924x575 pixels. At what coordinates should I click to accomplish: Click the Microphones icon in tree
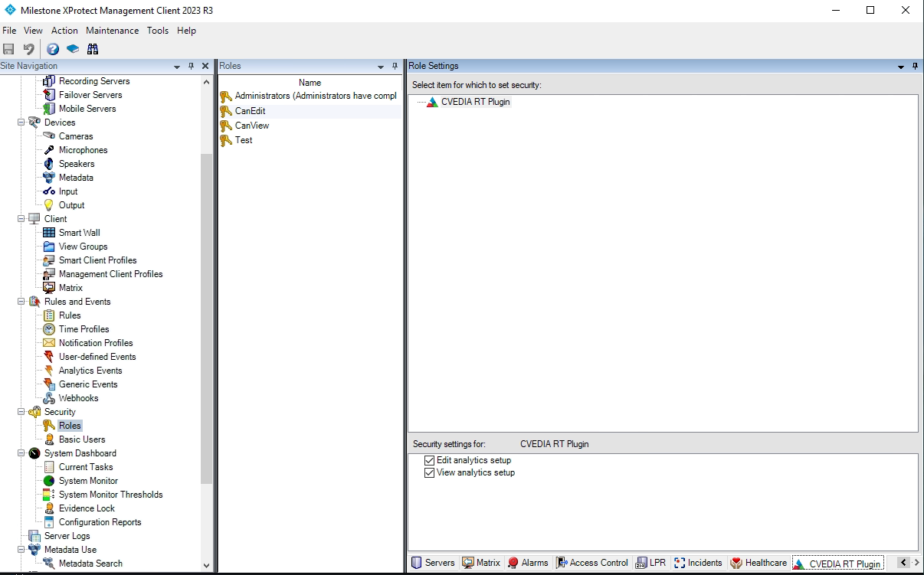(x=49, y=150)
